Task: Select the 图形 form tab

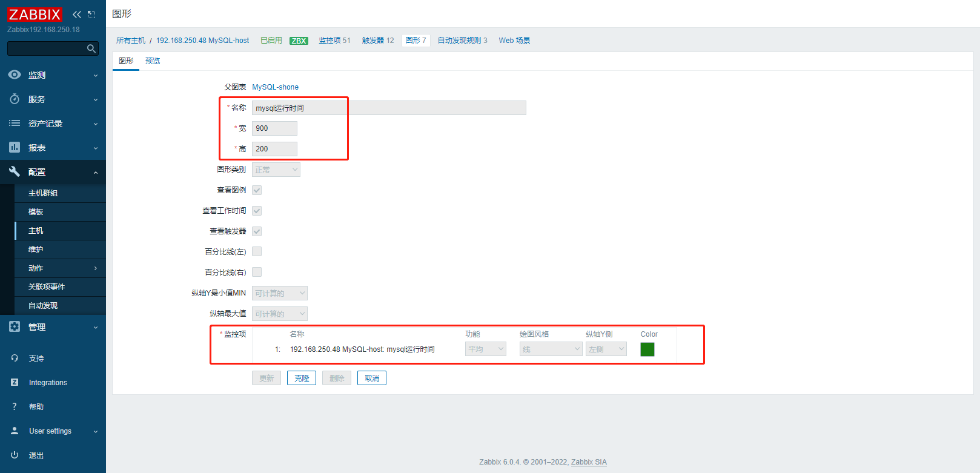Action: click(x=126, y=61)
